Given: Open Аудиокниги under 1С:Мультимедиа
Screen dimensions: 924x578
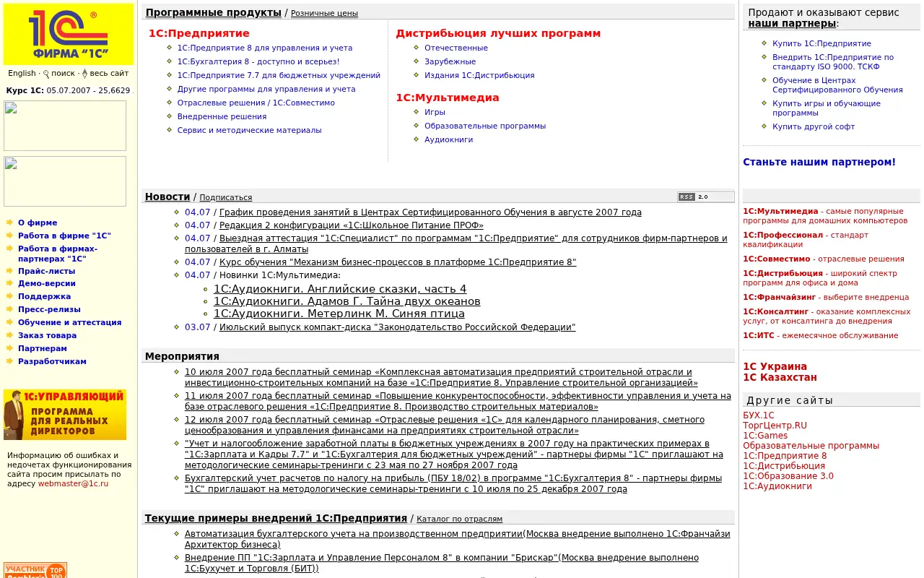Looking at the screenshot, I should pos(448,139).
